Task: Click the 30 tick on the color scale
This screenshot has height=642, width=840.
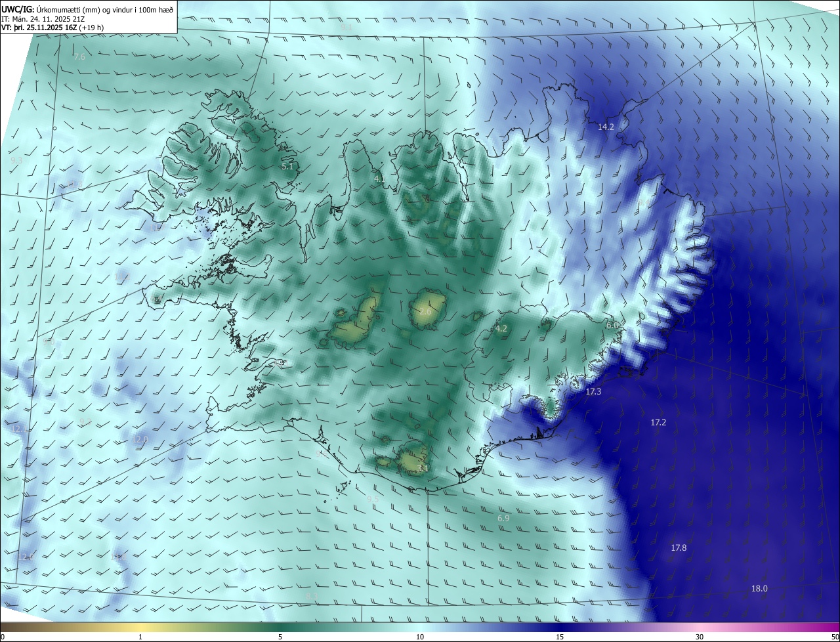Action: [x=700, y=637]
